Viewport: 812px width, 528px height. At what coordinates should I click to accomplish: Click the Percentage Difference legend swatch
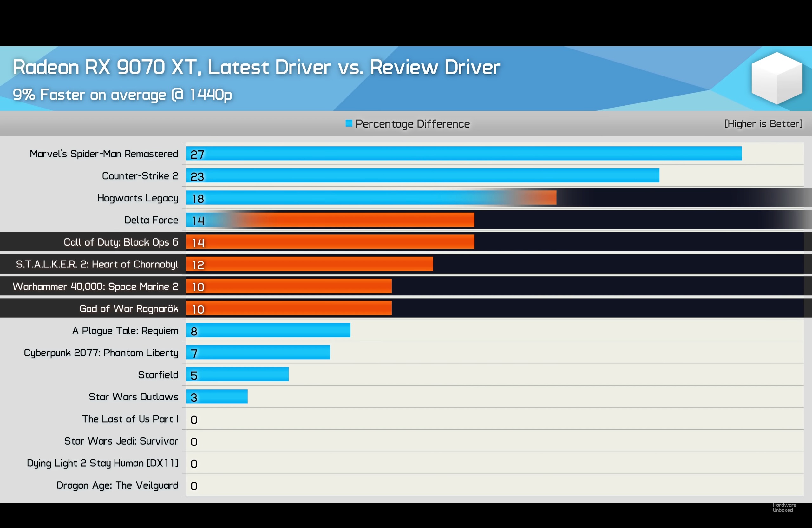pyautogui.click(x=349, y=123)
